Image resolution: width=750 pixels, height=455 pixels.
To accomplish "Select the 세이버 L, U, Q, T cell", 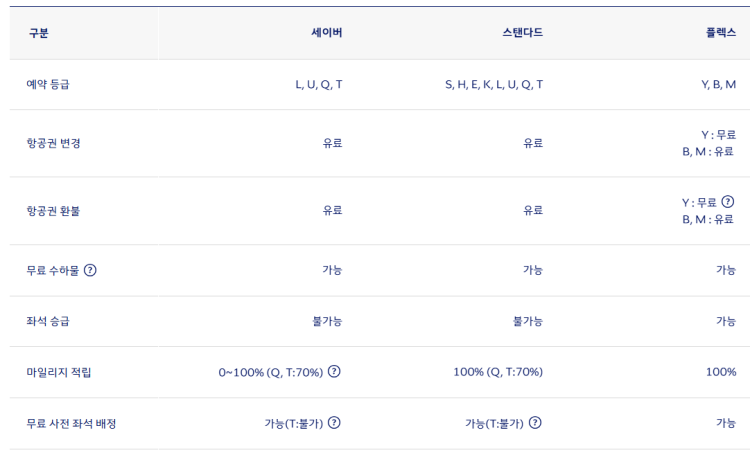I will [319, 85].
